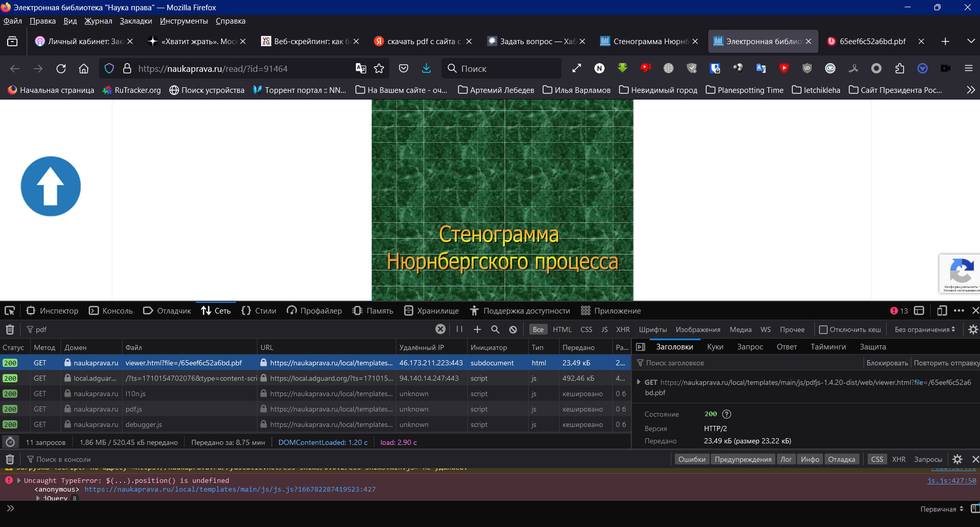The image size is (980, 527).
Task: Pause network recording
Action: click(x=459, y=329)
